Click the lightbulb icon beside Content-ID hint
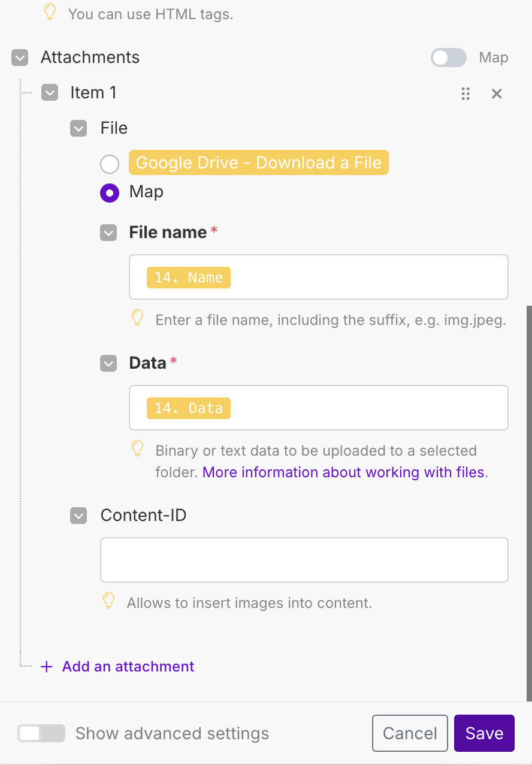The width and height of the screenshot is (532, 765). [108, 601]
